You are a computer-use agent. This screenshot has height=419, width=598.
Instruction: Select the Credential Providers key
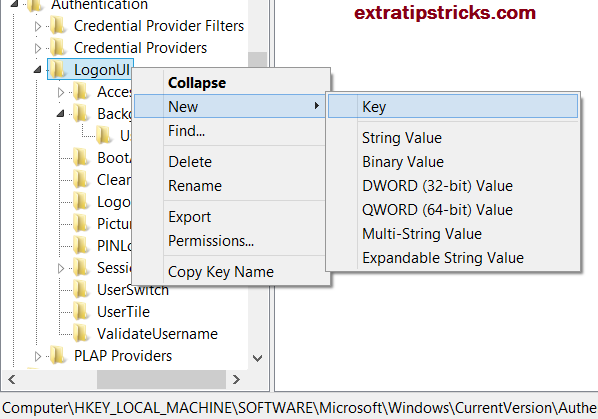140,48
